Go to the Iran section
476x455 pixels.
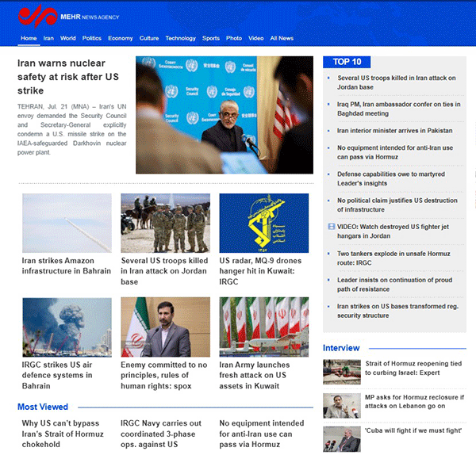pos(48,38)
